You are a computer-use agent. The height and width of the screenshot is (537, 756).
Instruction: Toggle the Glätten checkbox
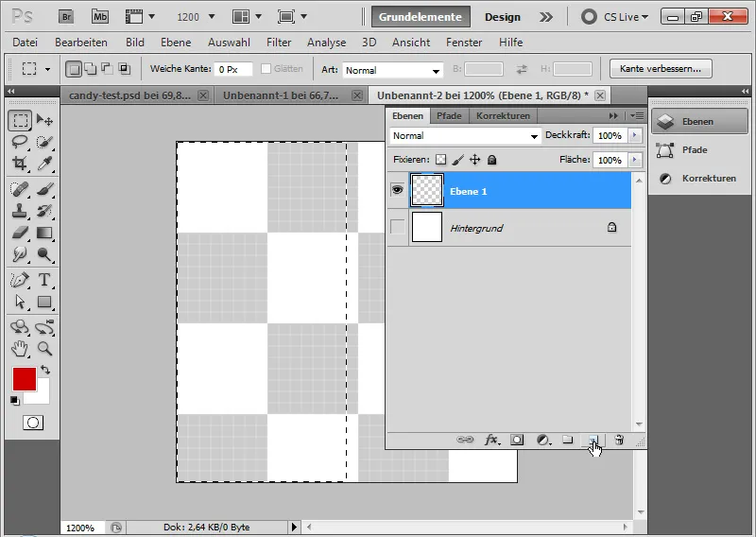pos(266,68)
